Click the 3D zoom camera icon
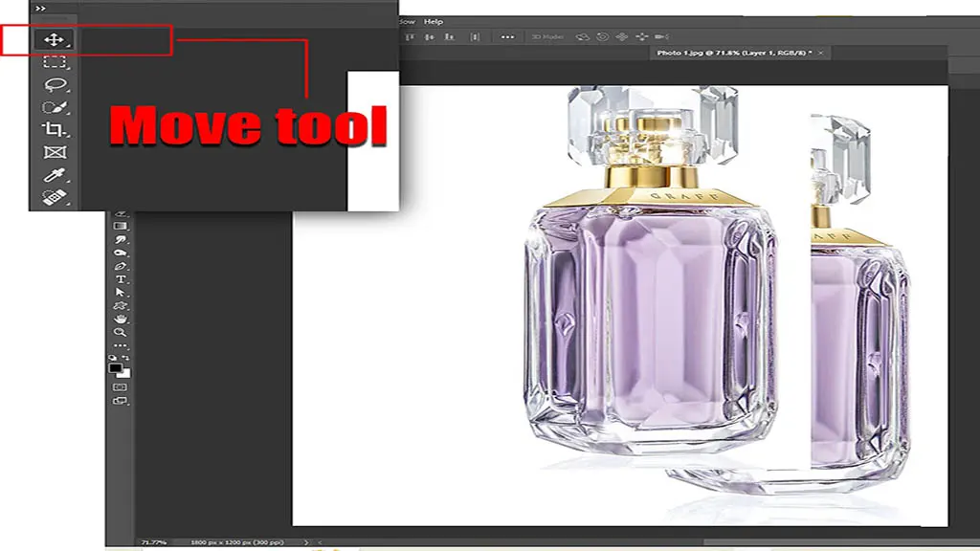This screenshot has height=551, width=980. 662,37
